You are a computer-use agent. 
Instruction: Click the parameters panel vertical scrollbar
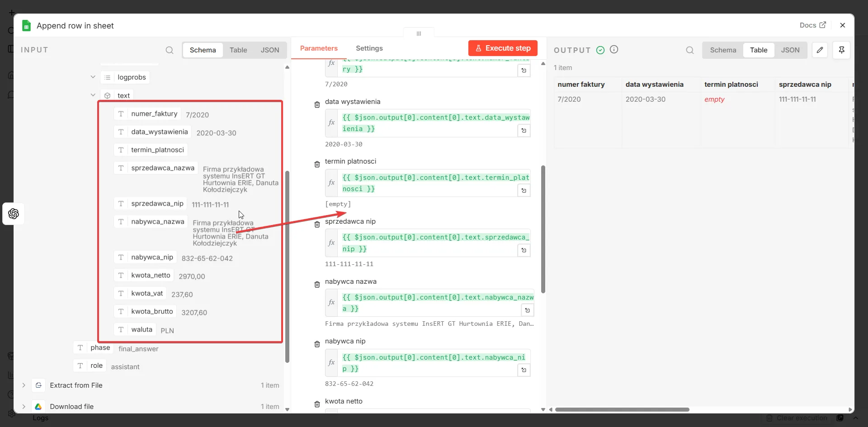[543, 229]
